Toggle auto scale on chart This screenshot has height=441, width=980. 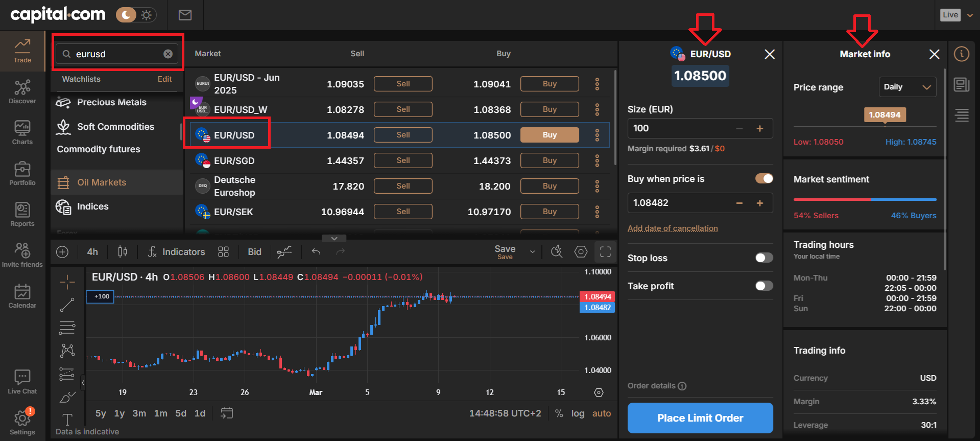[602, 413]
